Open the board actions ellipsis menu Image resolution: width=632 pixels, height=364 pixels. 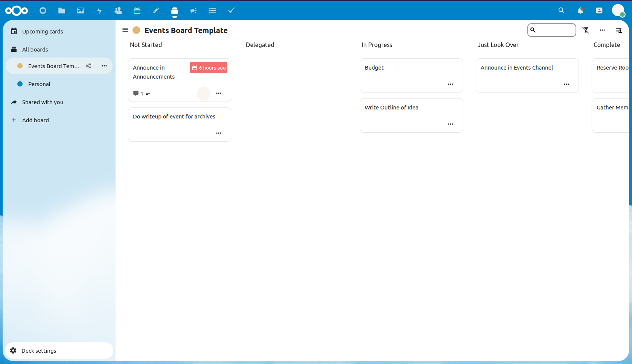(x=602, y=30)
